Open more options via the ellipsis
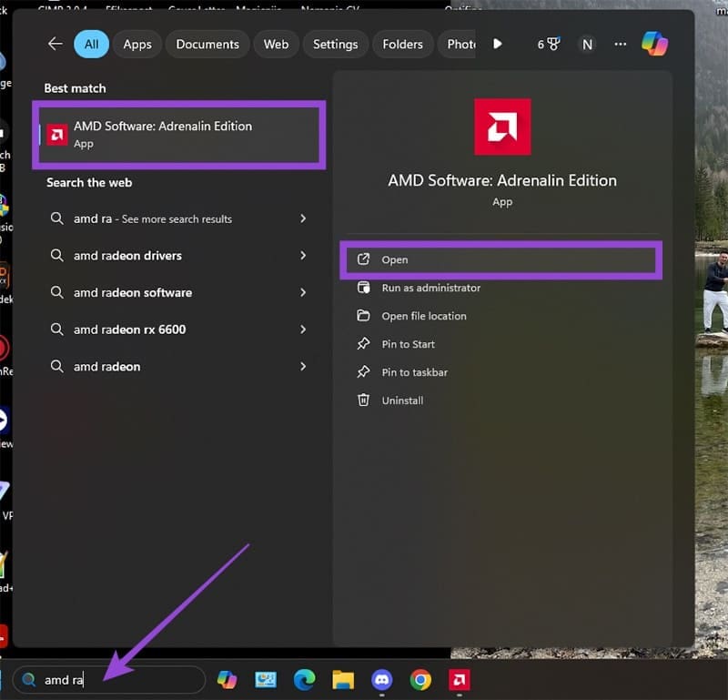Image resolution: width=728 pixels, height=700 pixels. [x=620, y=44]
